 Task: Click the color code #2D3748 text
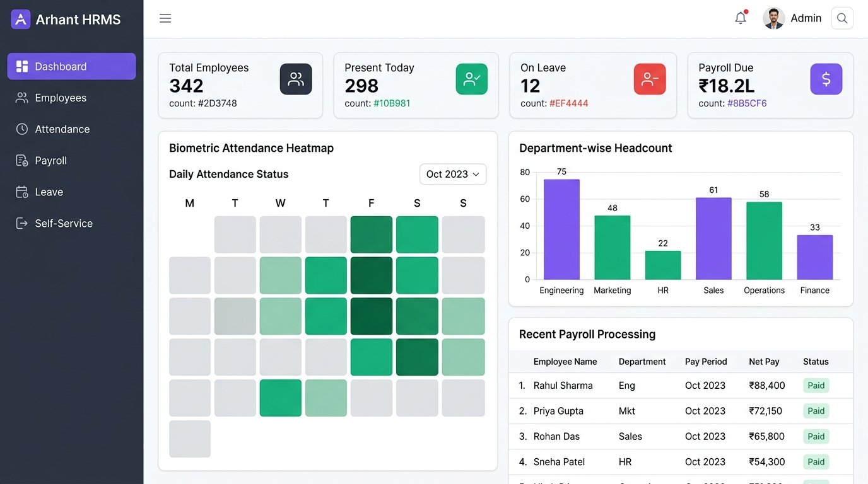pos(216,103)
